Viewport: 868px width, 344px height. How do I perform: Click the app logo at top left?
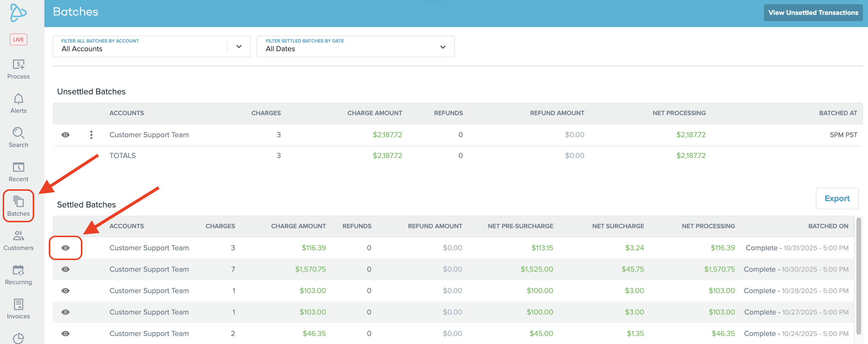pyautogui.click(x=18, y=13)
